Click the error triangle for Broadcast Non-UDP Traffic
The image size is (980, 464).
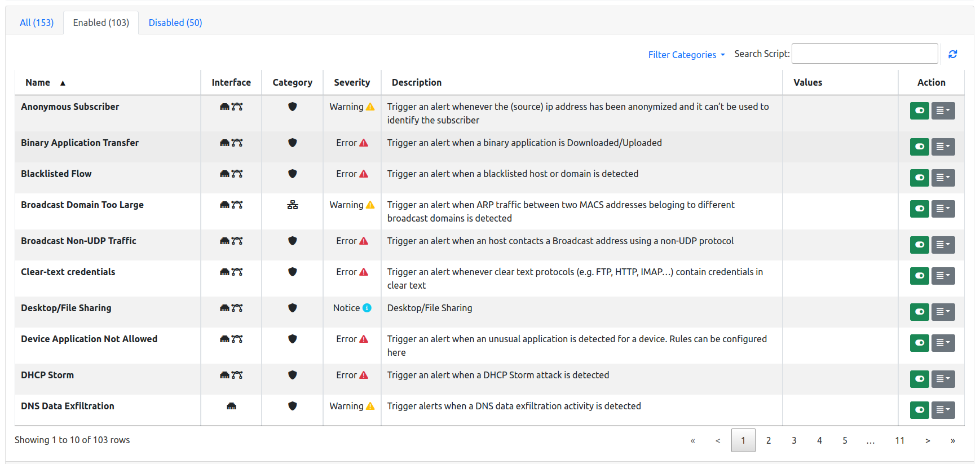tap(364, 241)
